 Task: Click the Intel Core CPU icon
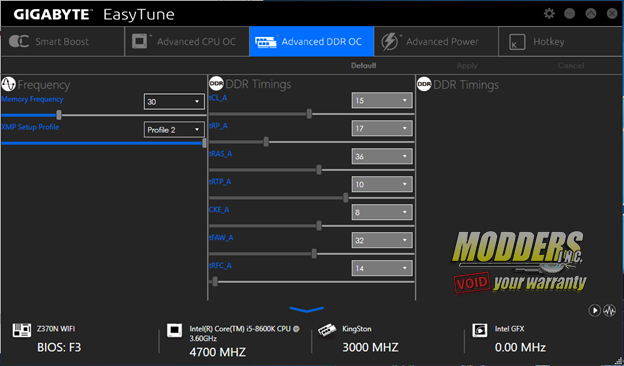click(x=174, y=330)
